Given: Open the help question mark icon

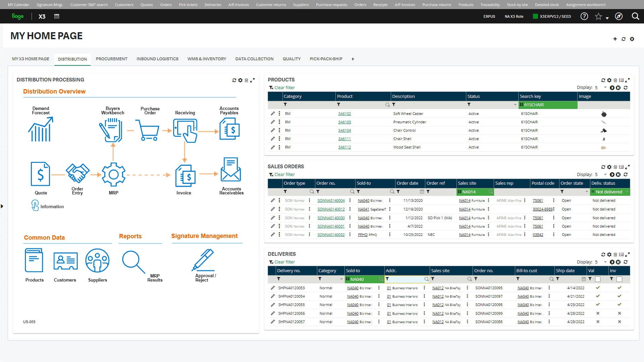Looking at the screenshot, I should click(584, 16).
